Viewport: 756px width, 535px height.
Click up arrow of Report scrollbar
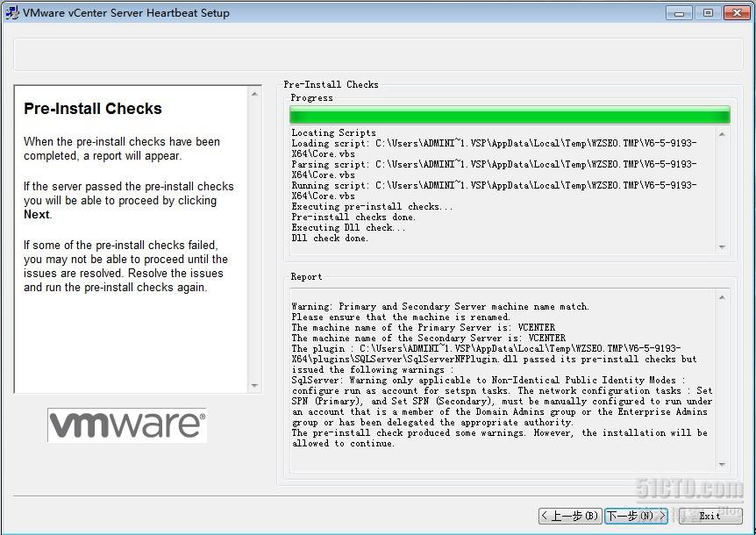coord(722,297)
